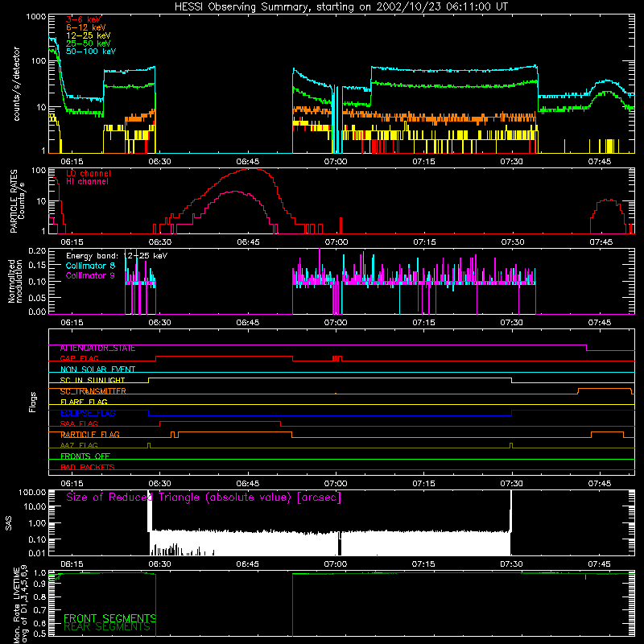Click the ECLIPSE_FLAG label
The height and width of the screenshot is (644, 644).
click(88, 413)
